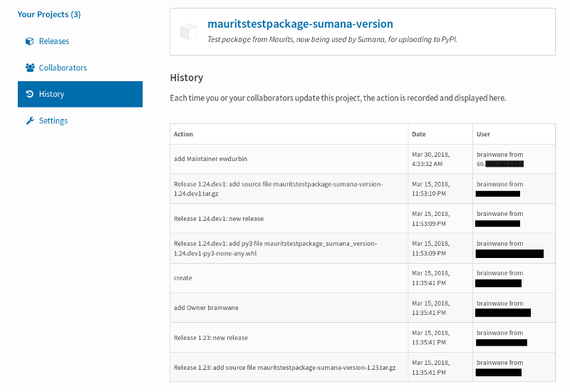570x392 pixels.
Task: Click the 1.24.dev1 py3 whl file entry
Action: (x=275, y=248)
